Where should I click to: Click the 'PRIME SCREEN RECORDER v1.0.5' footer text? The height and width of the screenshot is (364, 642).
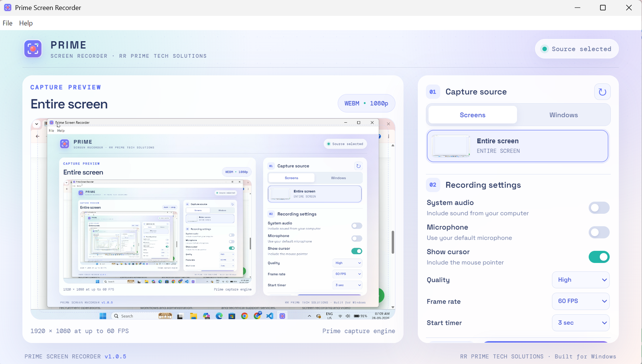75,356
